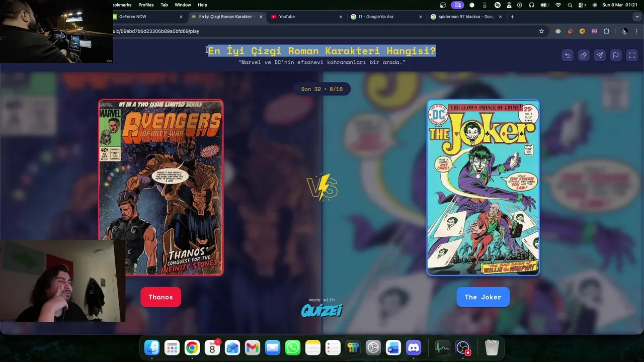The image size is (644, 362).
Task: Toggle fullscreen with the corner-brackets icon
Action: coord(632,55)
